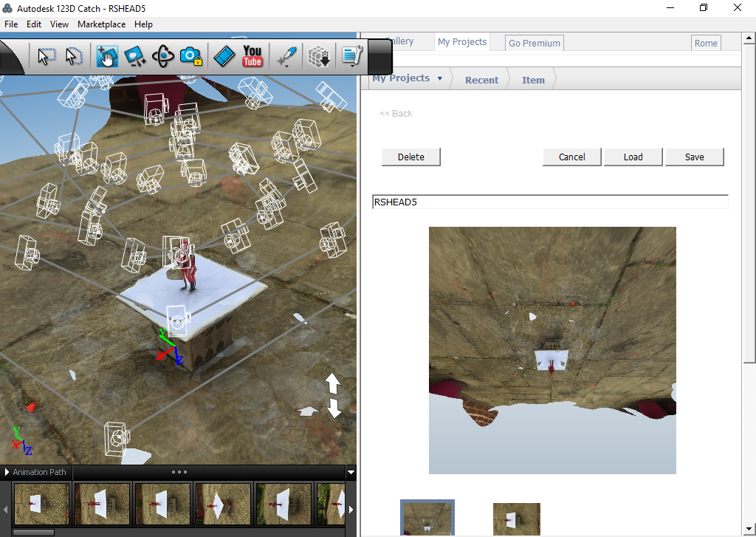Click the Delete button

(411, 157)
